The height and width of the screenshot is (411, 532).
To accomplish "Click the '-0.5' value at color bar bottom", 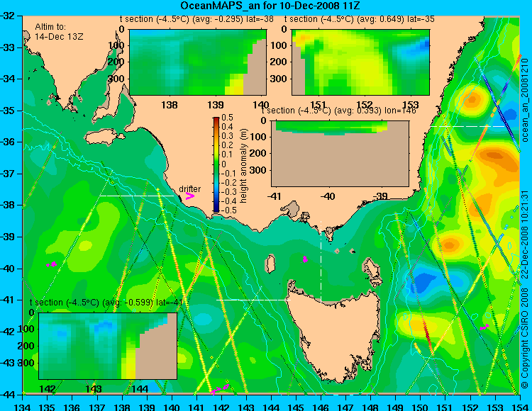I will click(228, 210).
